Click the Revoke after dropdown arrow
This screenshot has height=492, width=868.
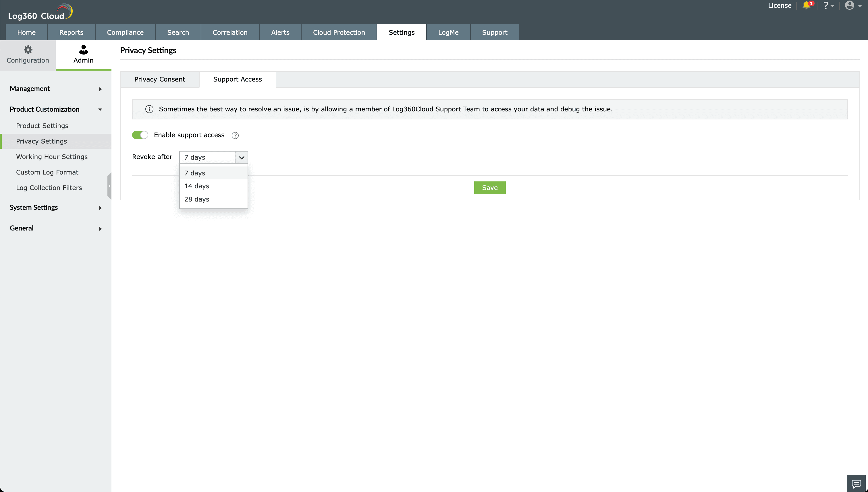242,158
